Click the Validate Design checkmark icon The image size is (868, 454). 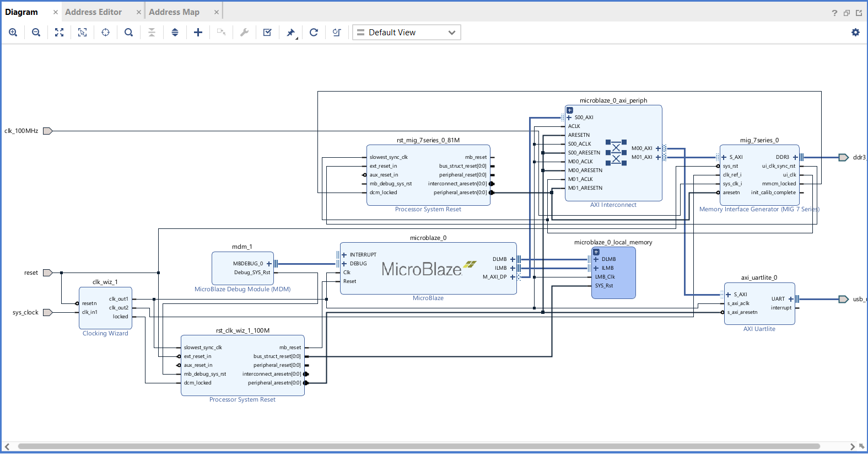click(268, 33)
